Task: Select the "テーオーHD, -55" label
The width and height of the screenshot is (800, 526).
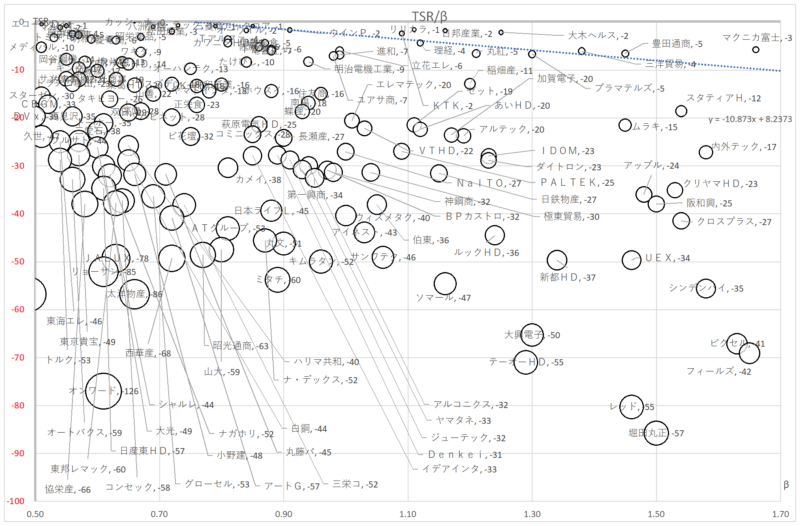Action: [x=526, y=362]
